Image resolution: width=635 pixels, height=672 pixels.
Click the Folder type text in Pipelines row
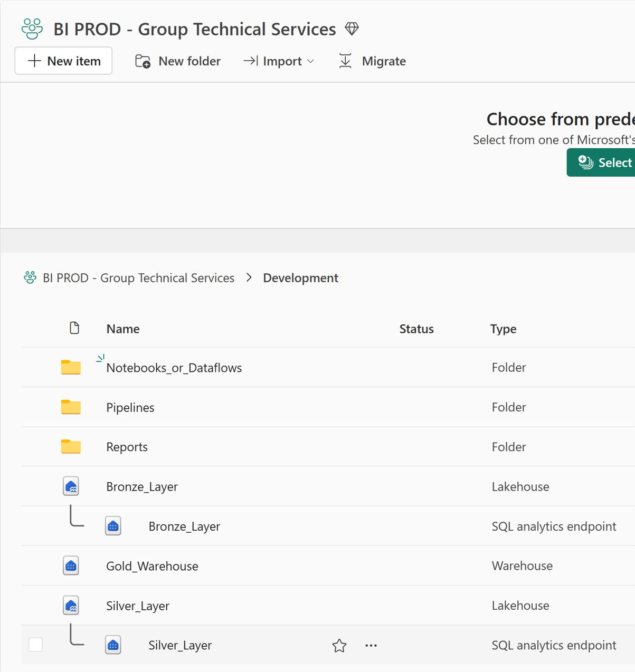point(508,407)
